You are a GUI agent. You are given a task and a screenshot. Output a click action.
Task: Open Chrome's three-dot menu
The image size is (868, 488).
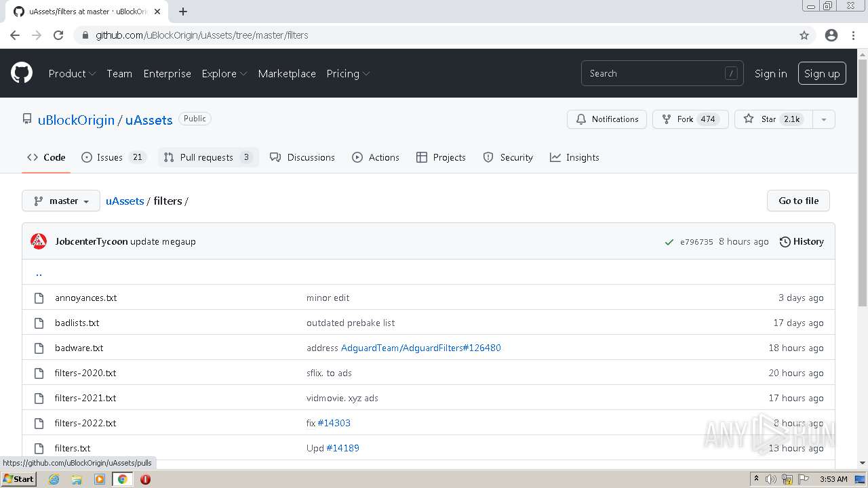853,35
